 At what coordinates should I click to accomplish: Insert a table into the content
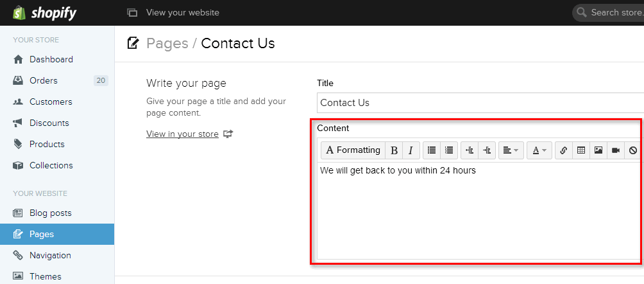[580, 150]
